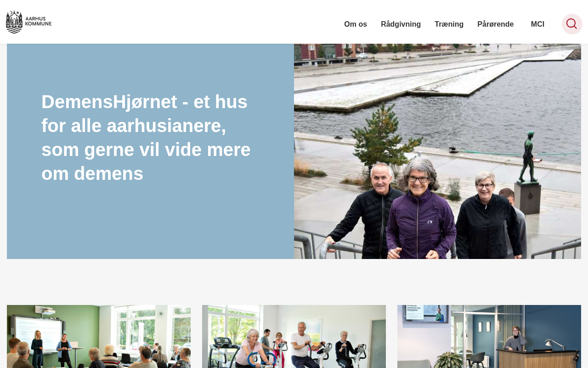Viewport: 588px width, 368px height.
Task: Select 'Træning' in the navigation
Action: click(449, 24)
